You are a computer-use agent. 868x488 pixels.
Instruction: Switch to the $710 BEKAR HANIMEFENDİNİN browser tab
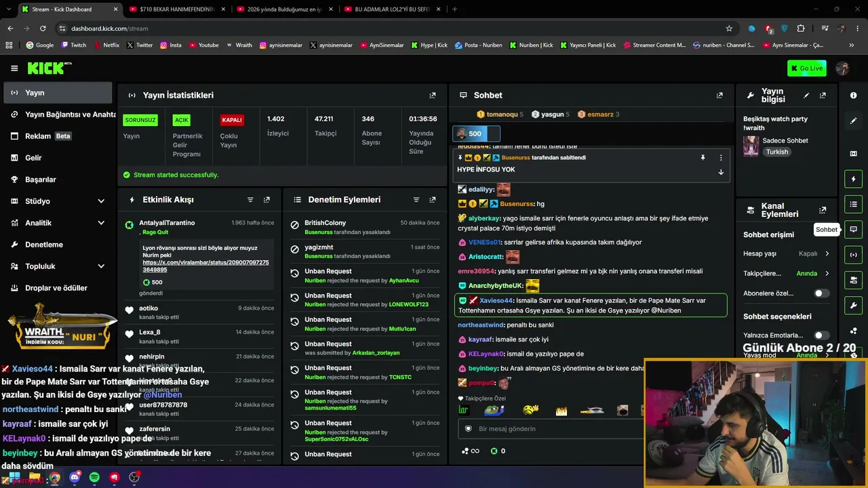pyautogui.click(x=176, y=9)
